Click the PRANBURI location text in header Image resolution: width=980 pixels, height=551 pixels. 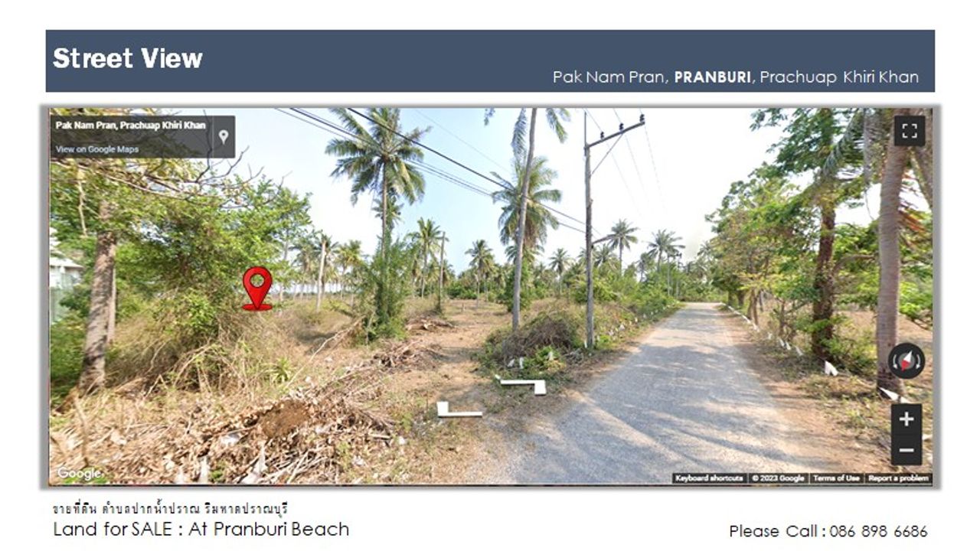pyautogui.click(x=712, y=77)
